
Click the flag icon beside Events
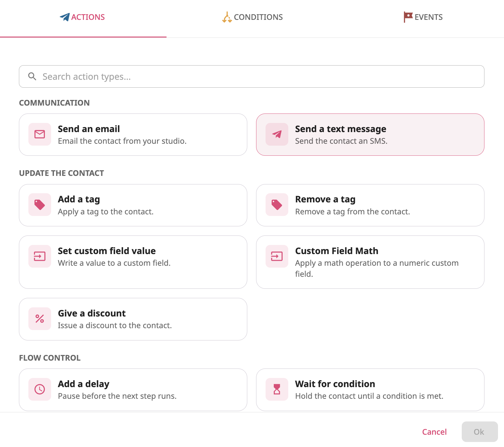[x=408, y=17]
